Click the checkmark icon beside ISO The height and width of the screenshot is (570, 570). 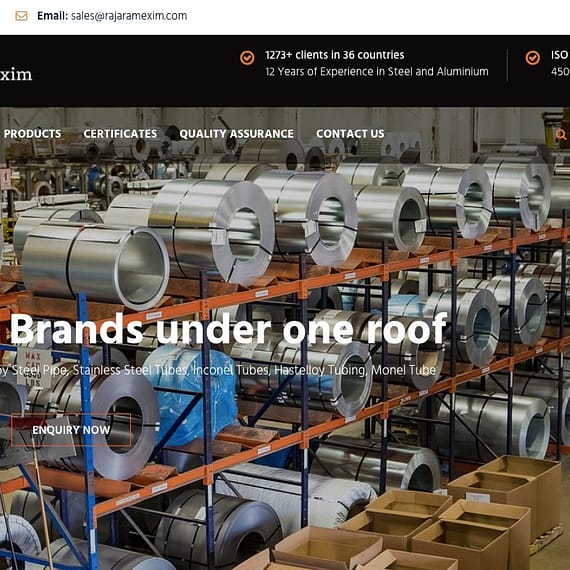[x=533, y=58]
